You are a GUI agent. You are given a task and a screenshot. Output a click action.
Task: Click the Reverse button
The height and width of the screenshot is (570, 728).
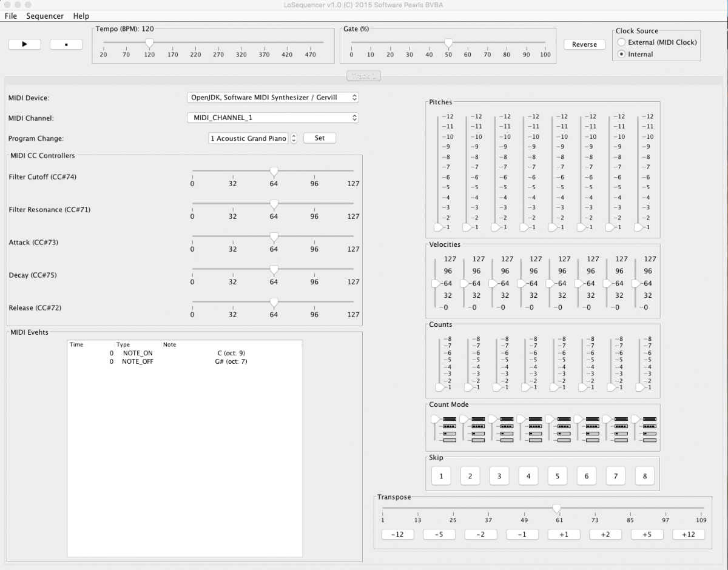584,44
